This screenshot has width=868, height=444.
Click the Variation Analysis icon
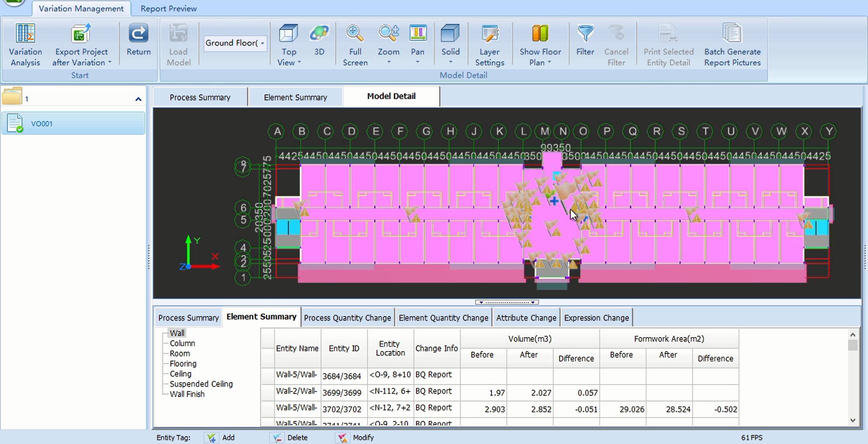click(x=25, y=34)
